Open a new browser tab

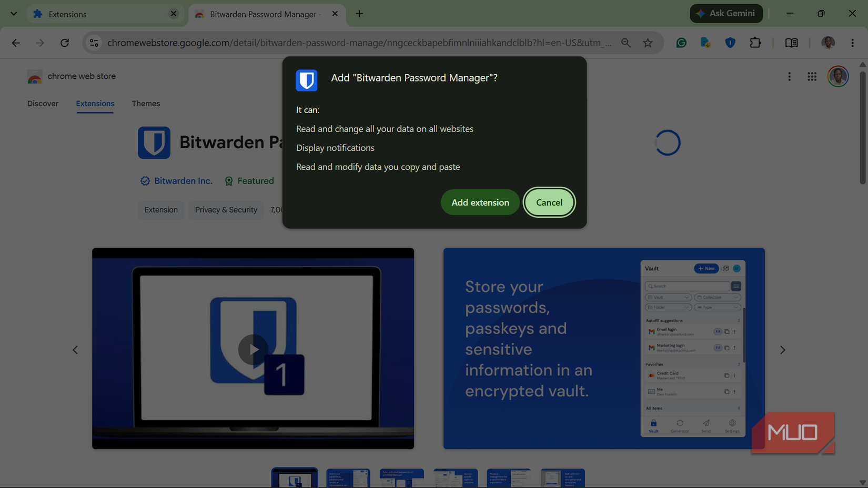tap(359, 14)
